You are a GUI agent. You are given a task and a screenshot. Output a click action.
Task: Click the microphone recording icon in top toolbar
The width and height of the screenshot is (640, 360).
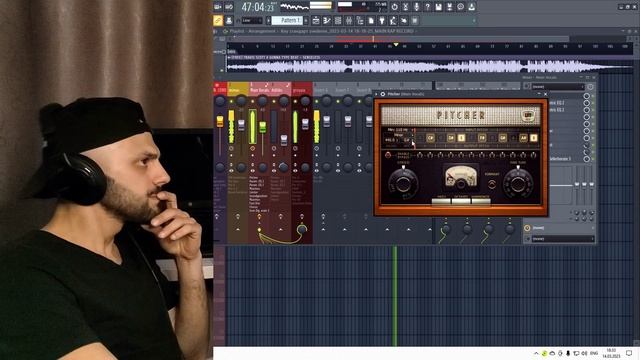(x=416, y=7)
